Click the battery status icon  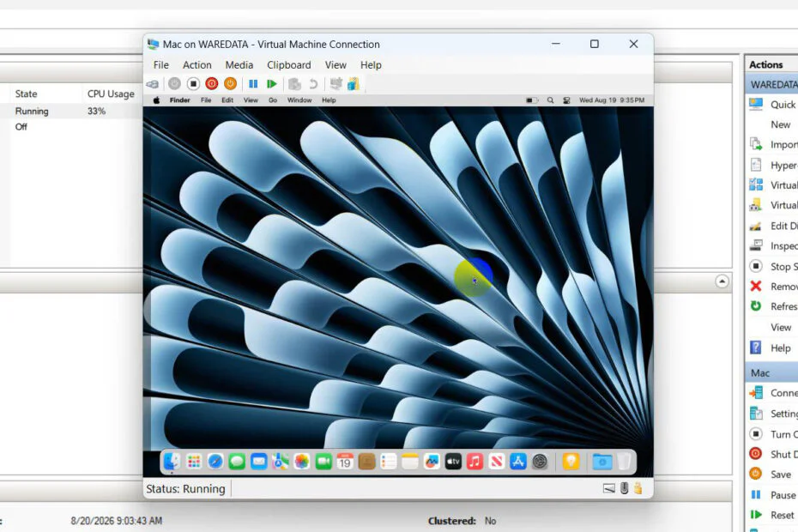click(532, 100)
